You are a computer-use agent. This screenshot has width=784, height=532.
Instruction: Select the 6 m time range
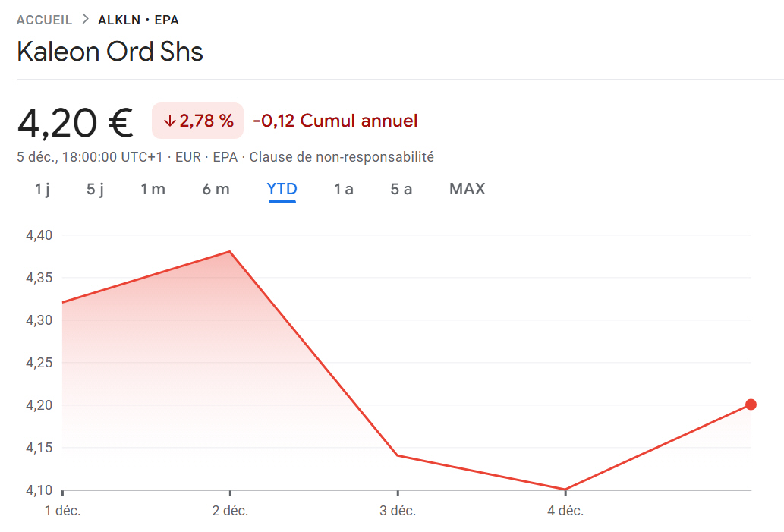216,189
